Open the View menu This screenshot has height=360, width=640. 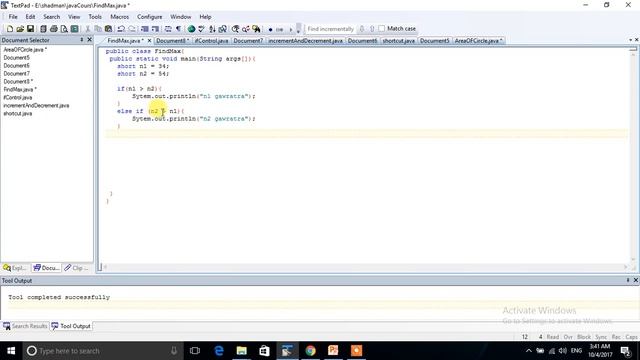pos(74,17)
